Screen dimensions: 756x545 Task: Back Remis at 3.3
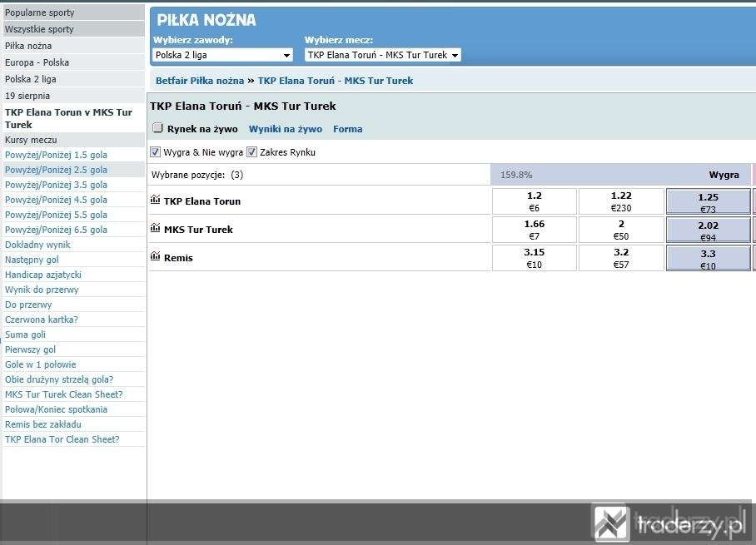708,258
